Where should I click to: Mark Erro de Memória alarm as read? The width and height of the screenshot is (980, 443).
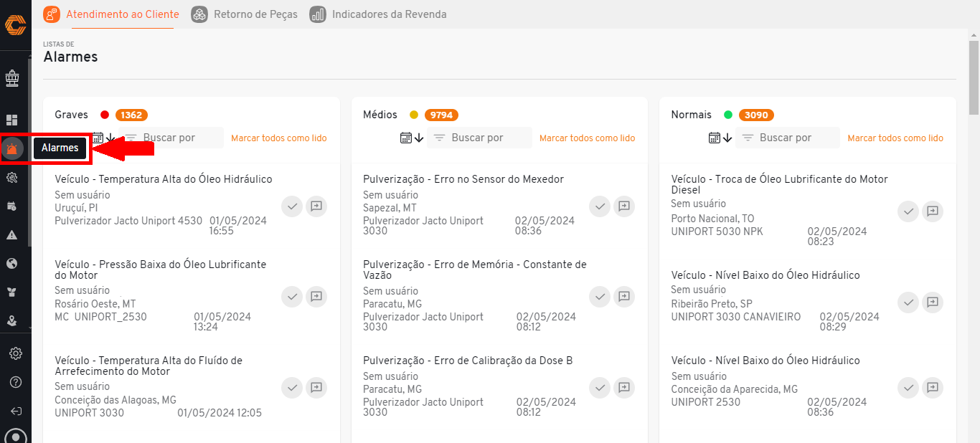(600, 296)
